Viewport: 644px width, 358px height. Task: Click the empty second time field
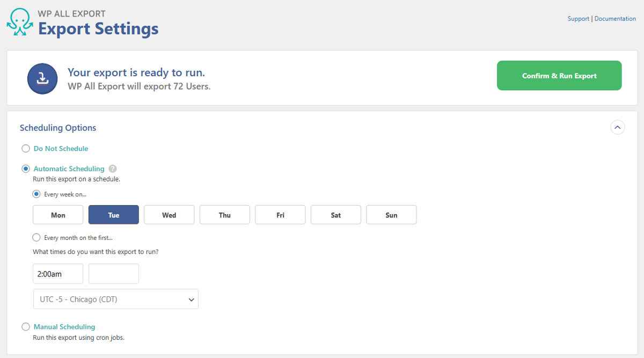[114, 274]
